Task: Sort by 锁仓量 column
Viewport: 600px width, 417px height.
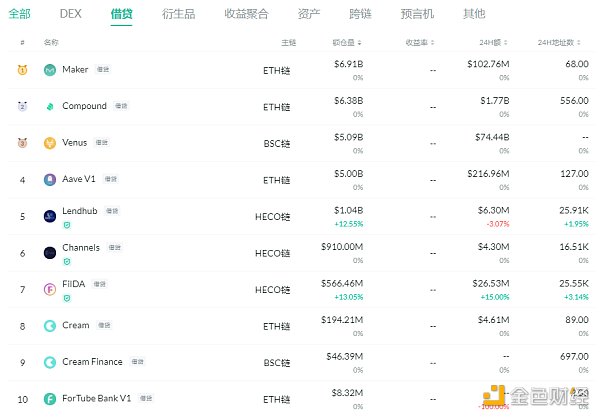Action: pos(347,42)
